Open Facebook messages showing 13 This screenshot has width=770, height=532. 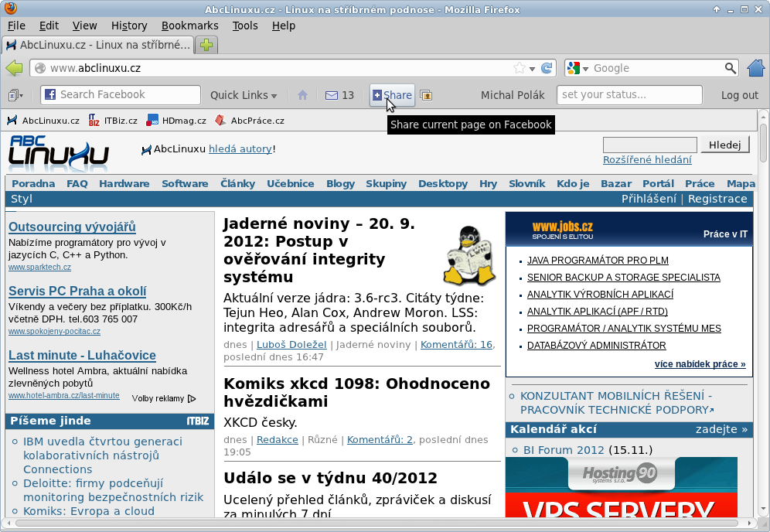[x=339, y=95]
